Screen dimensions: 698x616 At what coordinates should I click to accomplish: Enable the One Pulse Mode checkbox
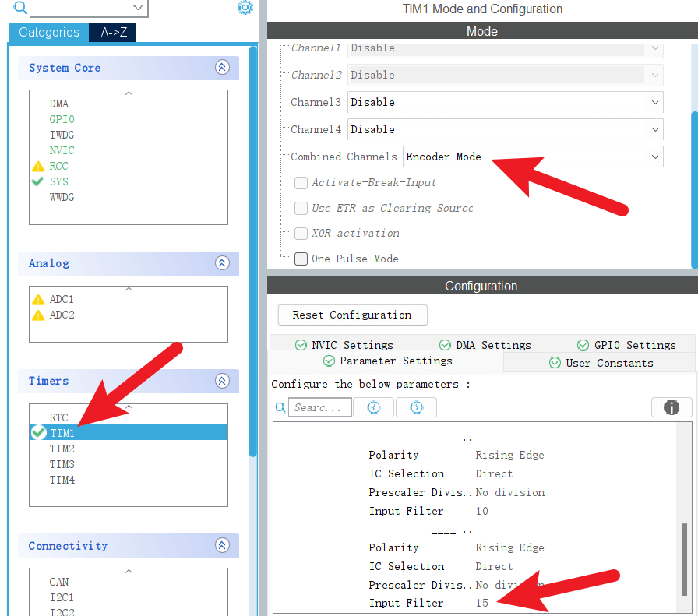301,259
